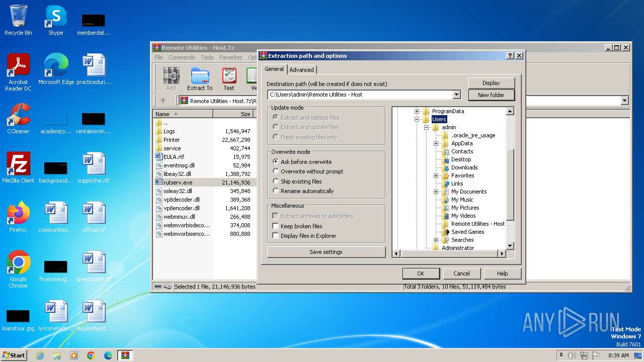The height and width of the screenshot is (362, 644).
Task: Click the Cancel button
Action: [461, 274]
